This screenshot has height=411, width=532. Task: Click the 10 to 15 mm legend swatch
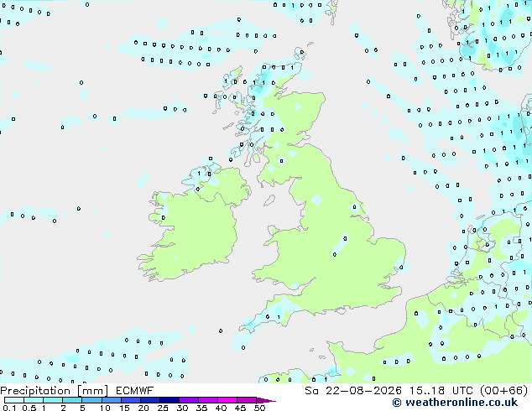(111, 400)
